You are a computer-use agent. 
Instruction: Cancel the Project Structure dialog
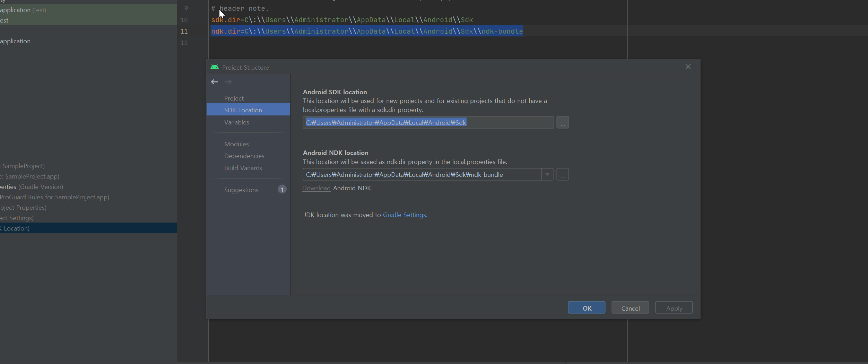coord(630,308)
